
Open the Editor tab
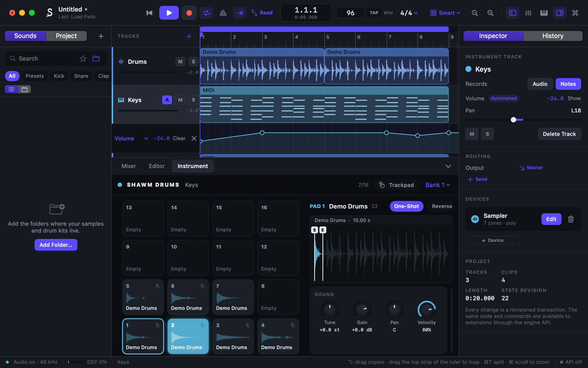tap(157, 166)
